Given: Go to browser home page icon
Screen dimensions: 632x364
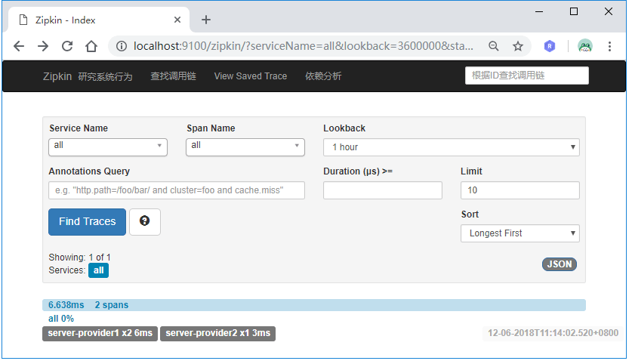Looking at the screenshot, I should [91, 46].
